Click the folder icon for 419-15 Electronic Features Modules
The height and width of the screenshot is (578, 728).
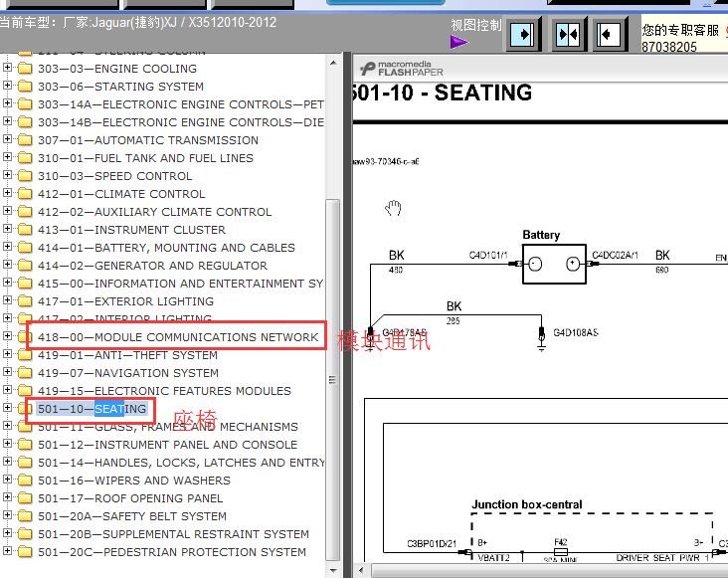pyautogui.click(x=25, y=391)
